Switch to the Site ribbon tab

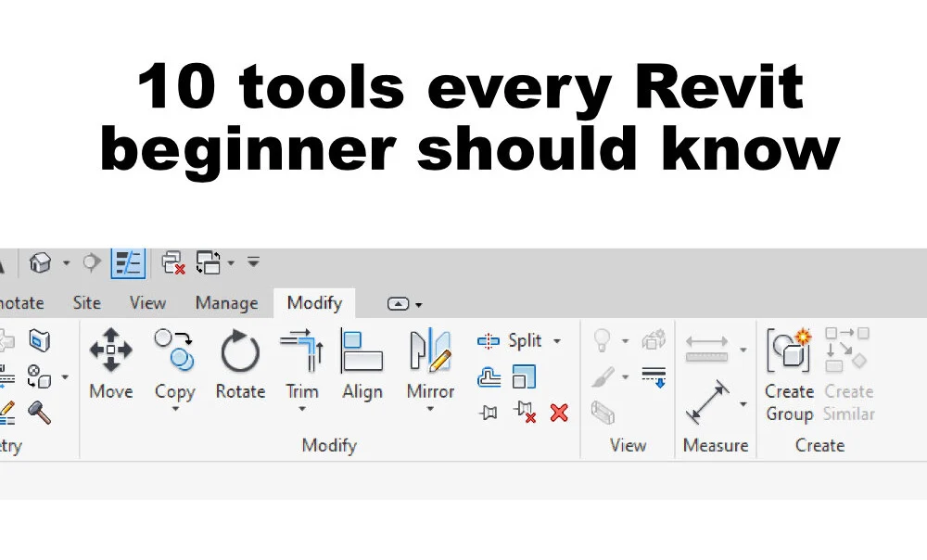tap(86, 303)
